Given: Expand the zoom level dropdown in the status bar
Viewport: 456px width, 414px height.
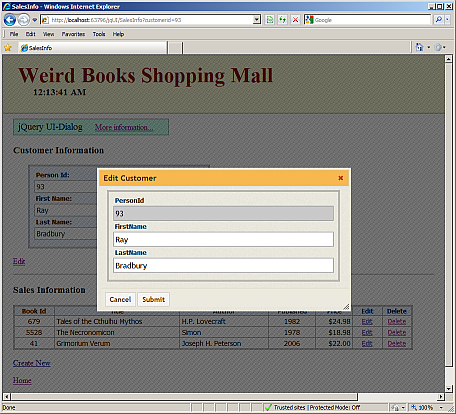Looking at the screenshot, I should click(x=441, y=407).
